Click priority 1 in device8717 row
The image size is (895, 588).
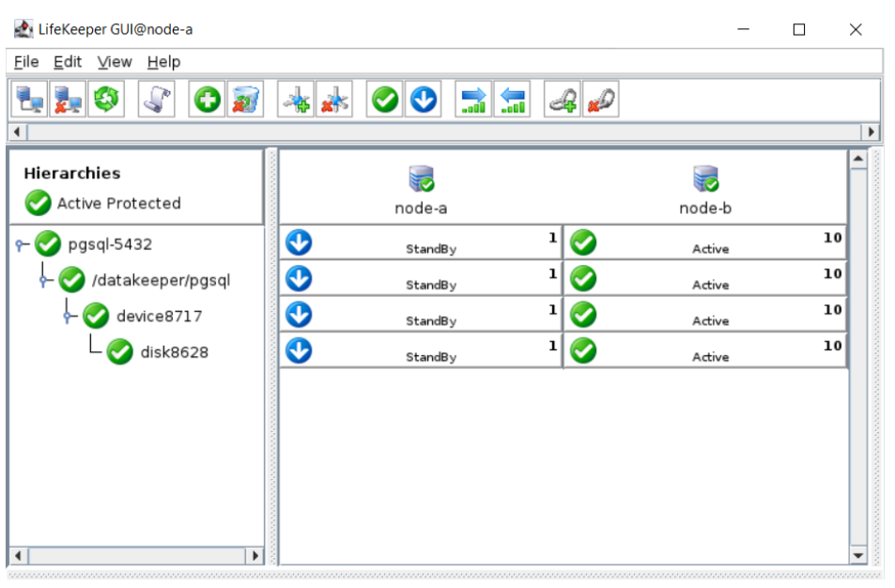(x=552, y=309)
